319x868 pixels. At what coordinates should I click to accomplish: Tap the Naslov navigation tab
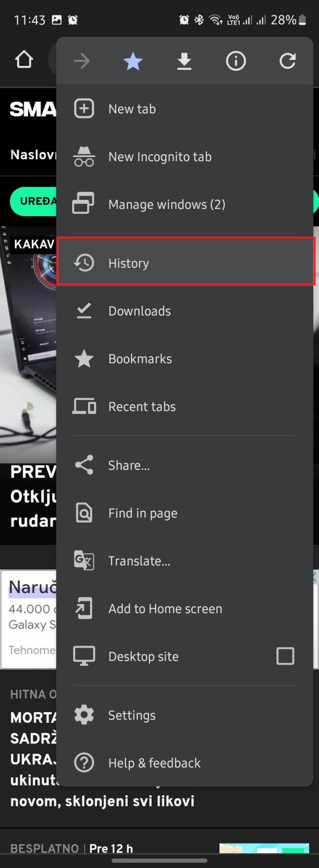[x=33, y=155]
